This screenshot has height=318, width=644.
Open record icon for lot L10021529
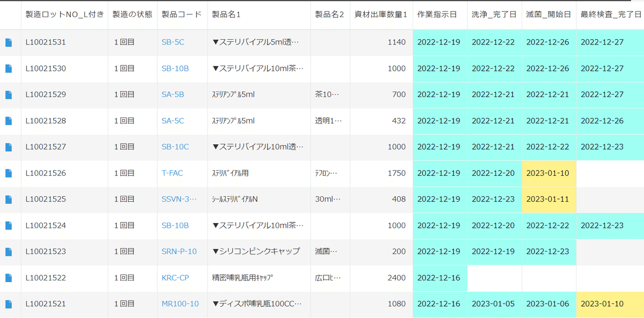tap(9, 95)
